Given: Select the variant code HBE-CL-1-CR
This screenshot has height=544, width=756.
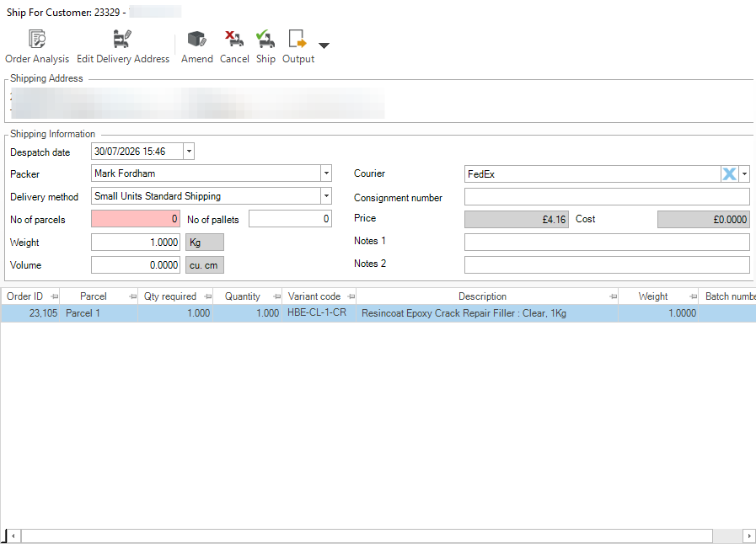Looking at the screenshot, I should click(319, 313).
